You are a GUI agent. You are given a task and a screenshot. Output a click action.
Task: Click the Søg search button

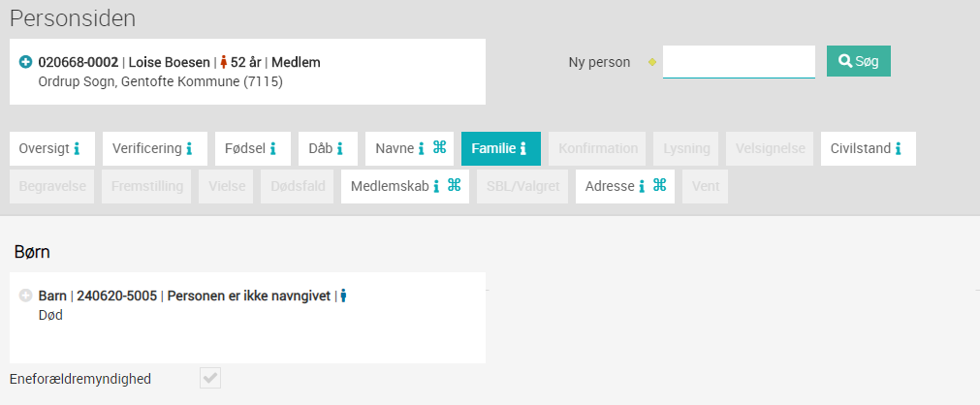click(x=858, y=61)
